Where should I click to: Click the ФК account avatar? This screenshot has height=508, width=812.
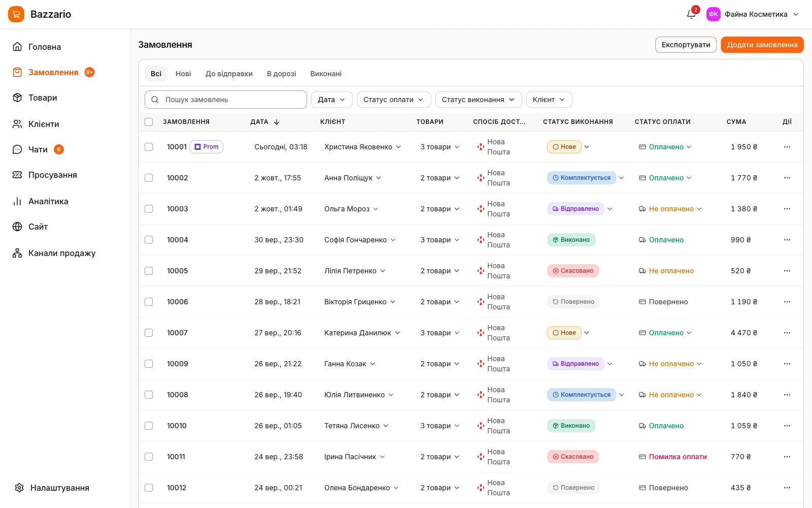tap(714, 14)
